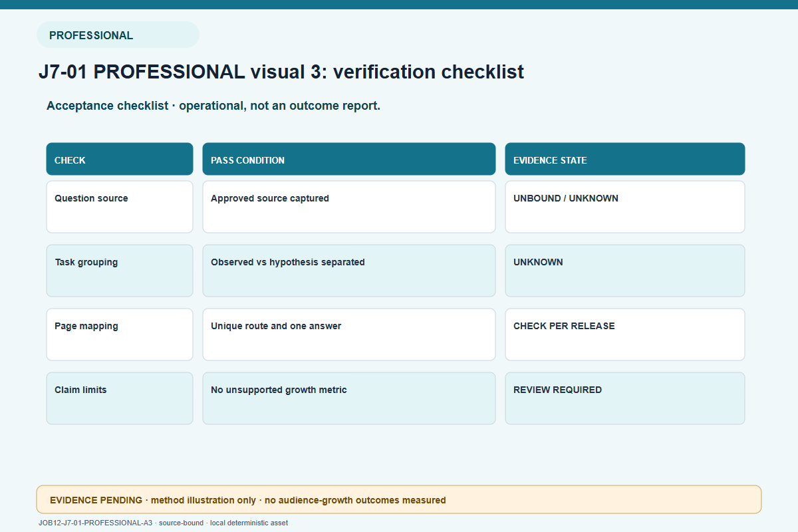Viewport: 798px width, 532px height.
Task: Select the 'Task grouping' cell
Action: click(x=120, y=271)
